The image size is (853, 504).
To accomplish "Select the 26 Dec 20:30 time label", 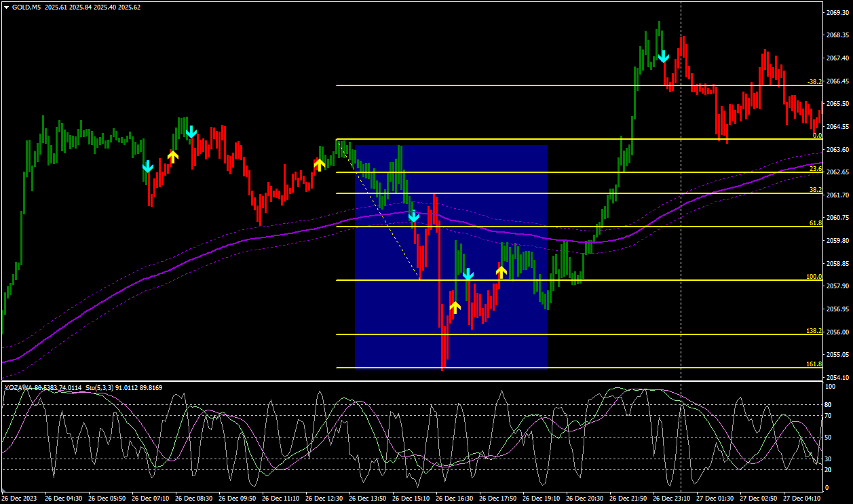I will tap(584, 498).
